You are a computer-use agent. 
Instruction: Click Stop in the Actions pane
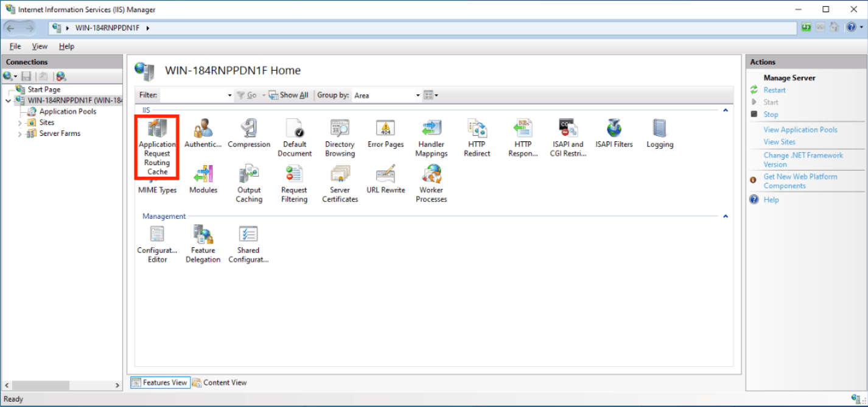pyautogui.click(x=771, y=115)
